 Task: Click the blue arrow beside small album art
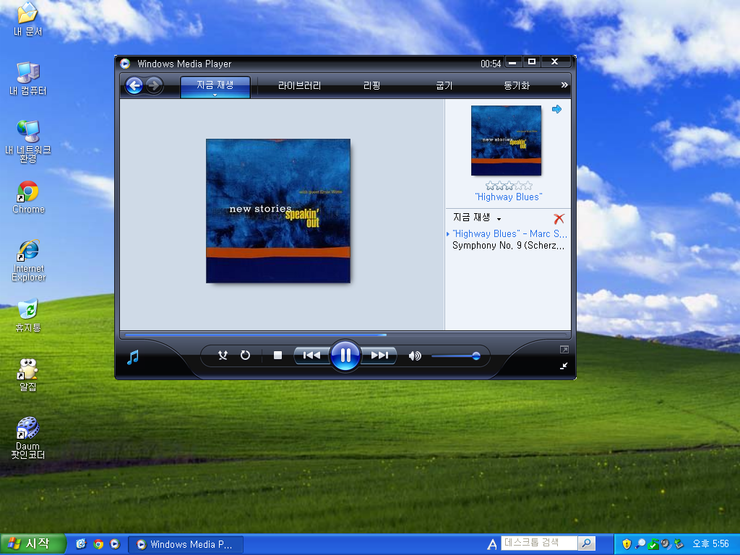tap(557, 109)
